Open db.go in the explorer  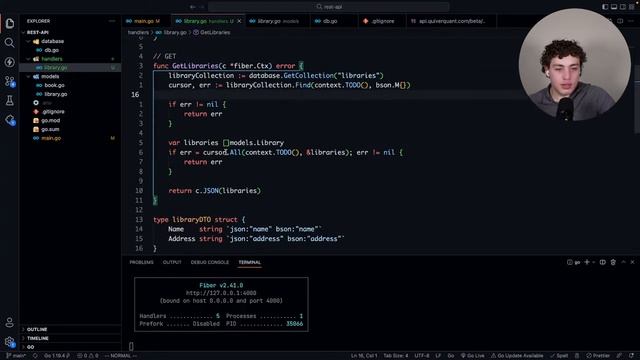[x=70, y=50]
